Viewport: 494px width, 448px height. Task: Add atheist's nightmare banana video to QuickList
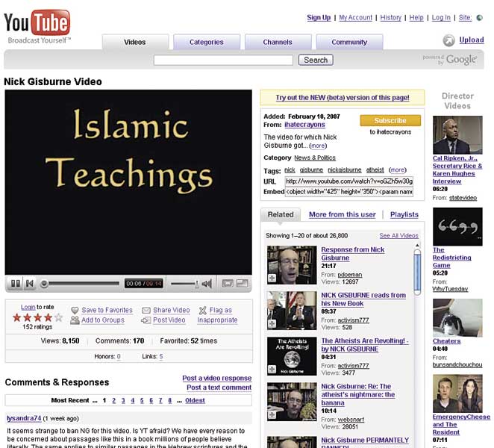point(272,415)
